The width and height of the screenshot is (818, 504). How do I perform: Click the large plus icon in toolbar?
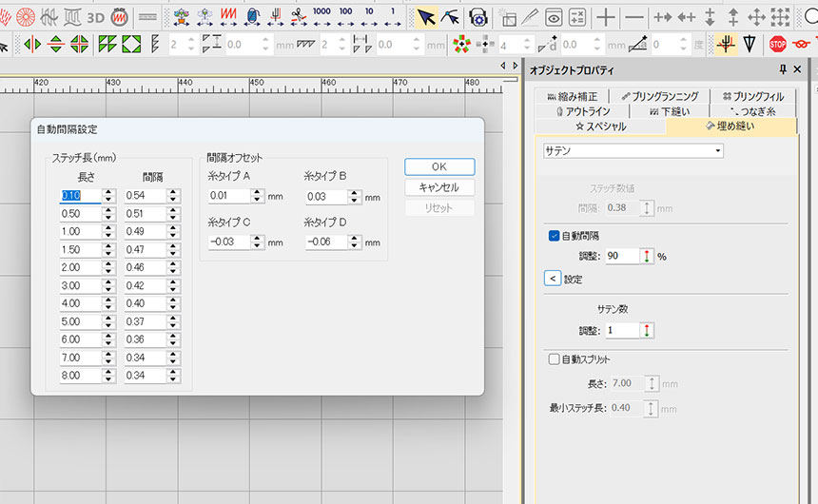(605, 17)
